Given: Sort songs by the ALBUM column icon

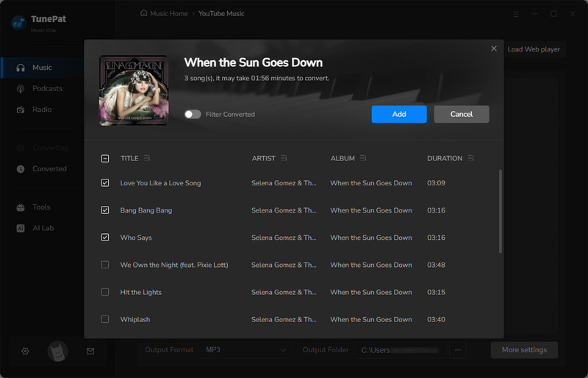Looking at the screenshot, I should click(x=363, y=158).
